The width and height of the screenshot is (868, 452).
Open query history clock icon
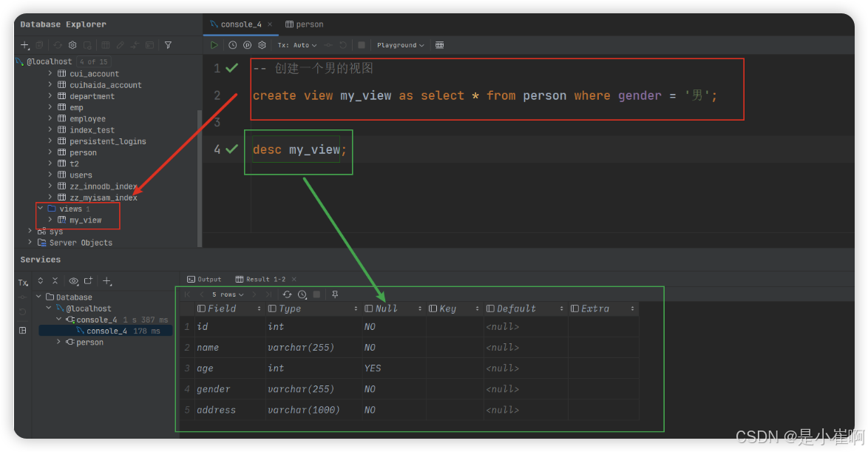tap(232, 45)
